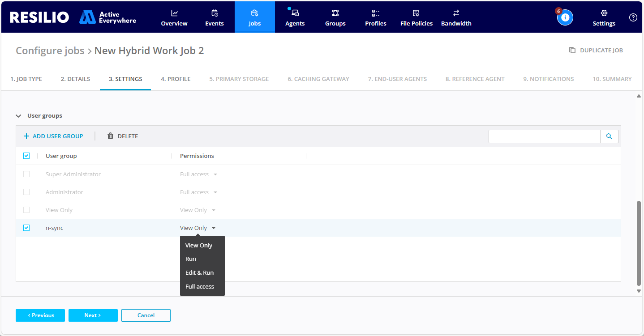
Task: Uncheck the n-sync user group checkbox
Action: [26, 228]
